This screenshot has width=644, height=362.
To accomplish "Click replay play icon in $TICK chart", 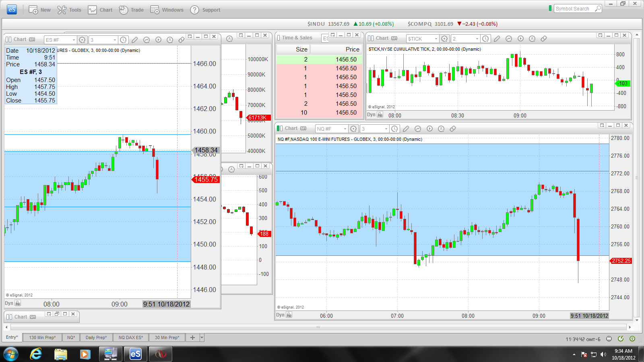I will (x=520, y=39).
